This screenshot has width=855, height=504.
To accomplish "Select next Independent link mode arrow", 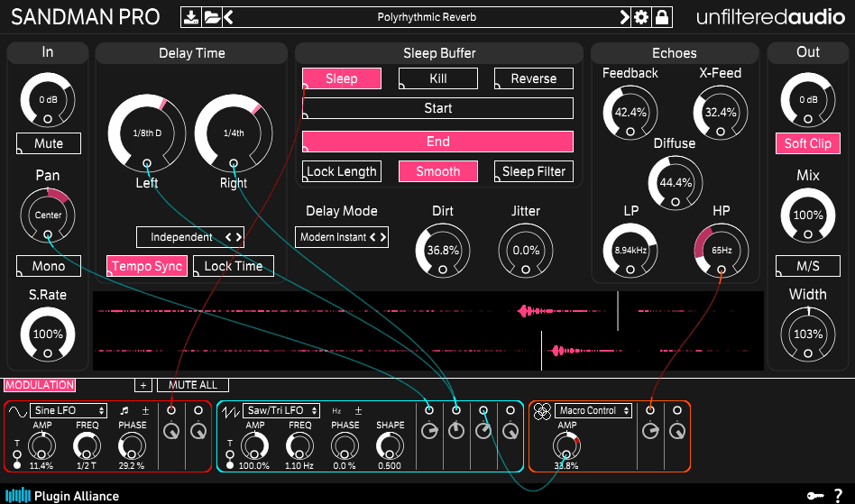I will point(238,237).
